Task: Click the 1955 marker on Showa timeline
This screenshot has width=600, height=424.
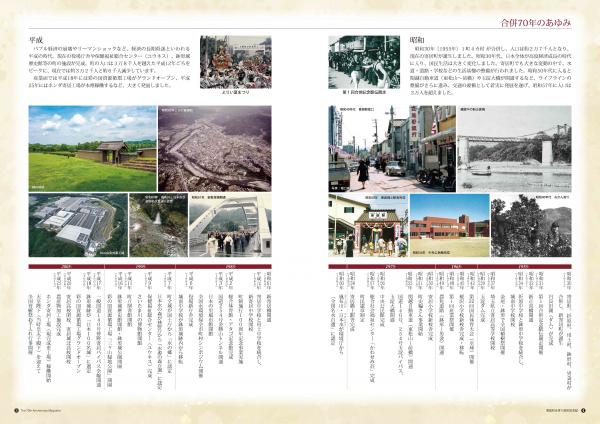Action: 524,266
